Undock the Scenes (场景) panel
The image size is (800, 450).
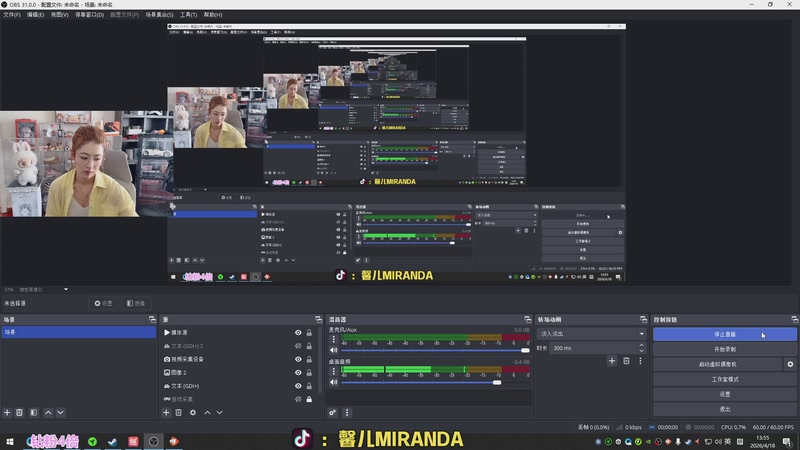152,319
